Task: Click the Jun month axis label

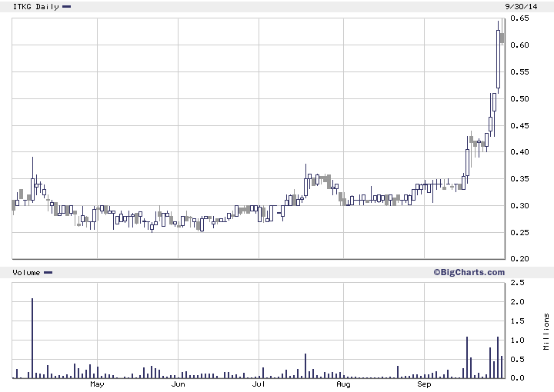Action: (x=178, y=384)
